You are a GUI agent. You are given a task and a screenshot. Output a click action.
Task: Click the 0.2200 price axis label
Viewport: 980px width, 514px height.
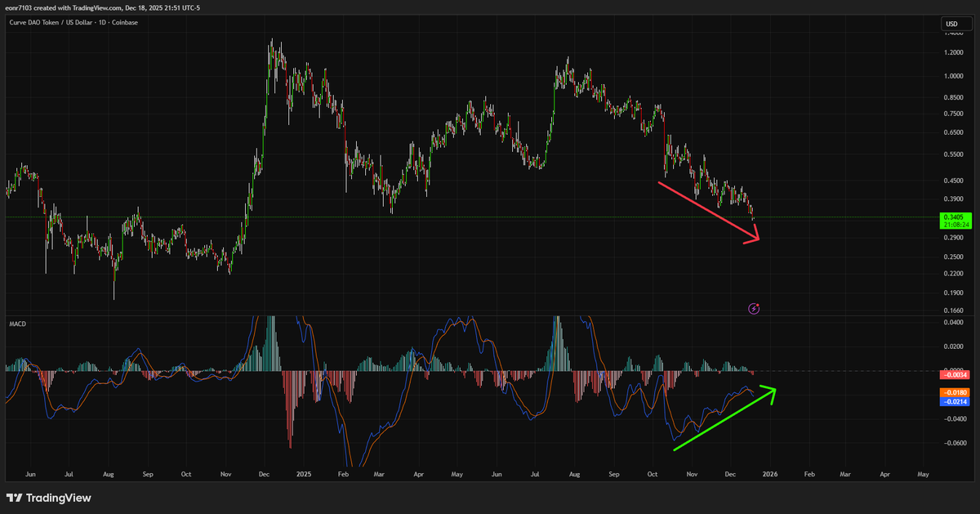(952, 275)
